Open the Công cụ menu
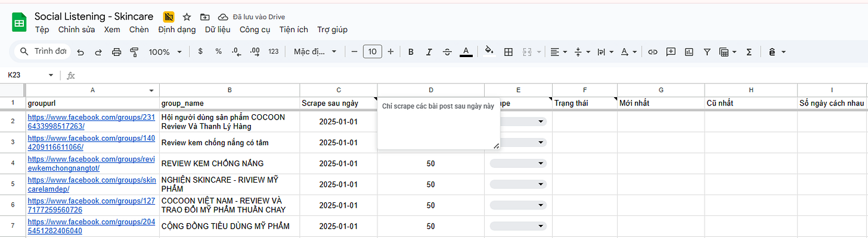 pyautogui.click(x=255, y=30)
